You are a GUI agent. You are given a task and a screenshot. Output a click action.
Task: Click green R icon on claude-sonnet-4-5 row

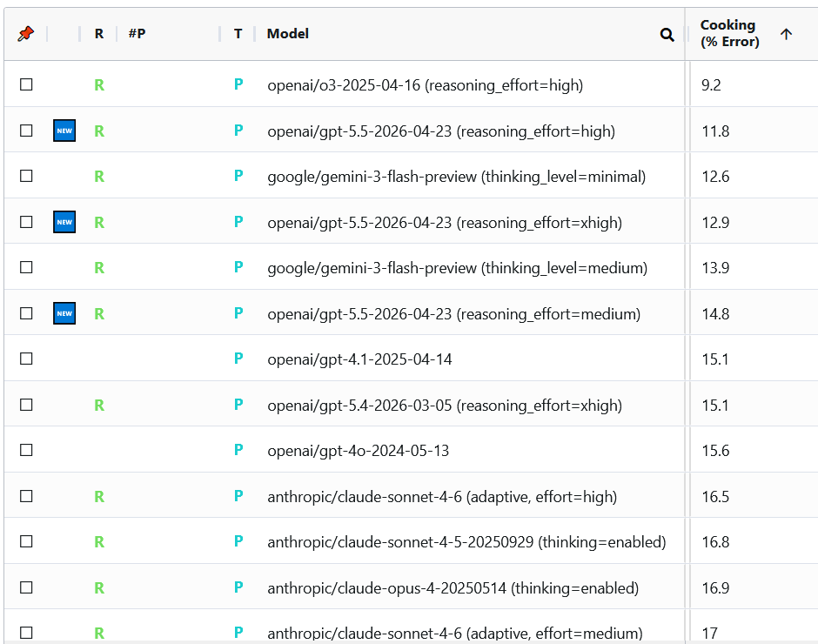[99, 542]
